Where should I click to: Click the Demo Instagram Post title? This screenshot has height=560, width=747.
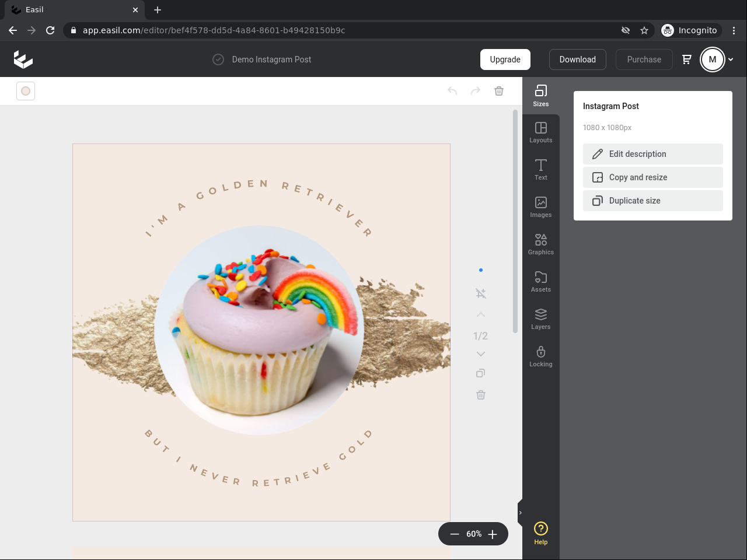[271, 60]
